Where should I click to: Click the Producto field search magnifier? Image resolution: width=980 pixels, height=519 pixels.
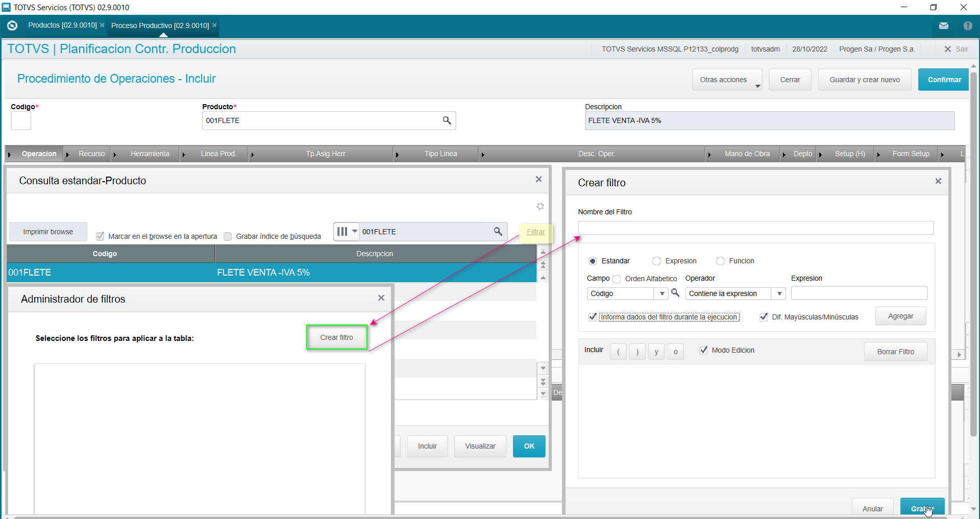[x=447, y=120]
